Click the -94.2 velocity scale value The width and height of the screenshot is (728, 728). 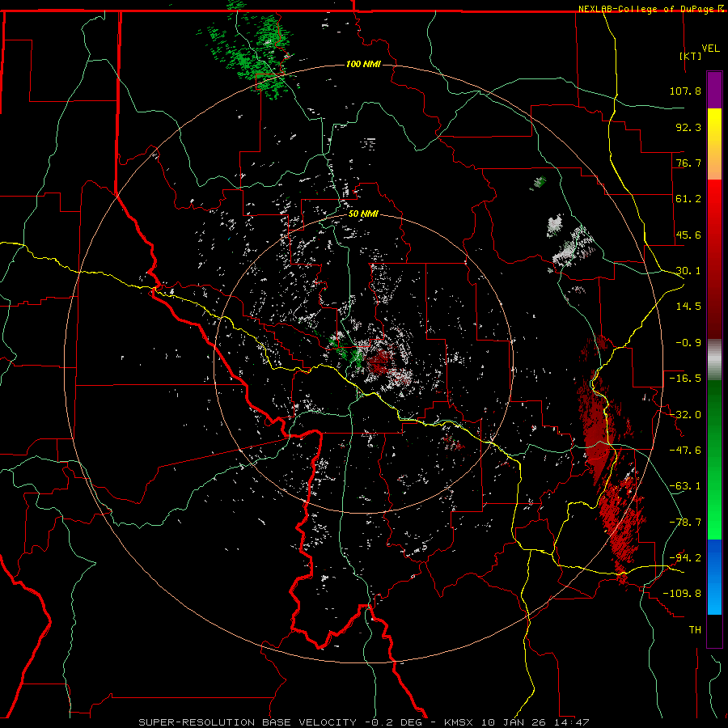(x=685, y=558)
